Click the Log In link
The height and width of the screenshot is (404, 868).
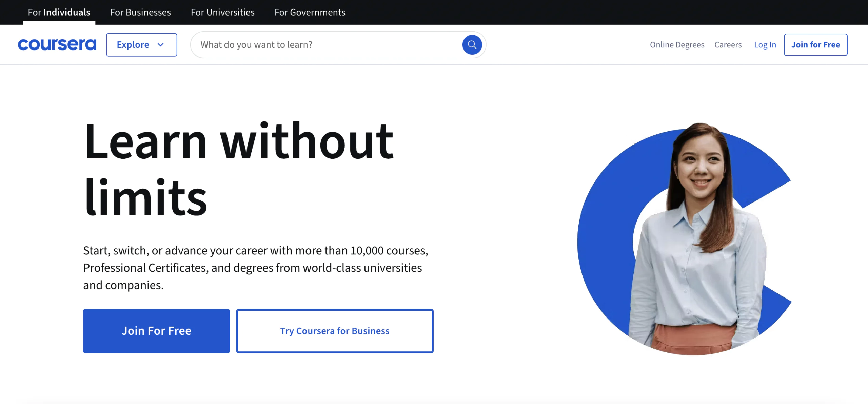pos(765,45)
